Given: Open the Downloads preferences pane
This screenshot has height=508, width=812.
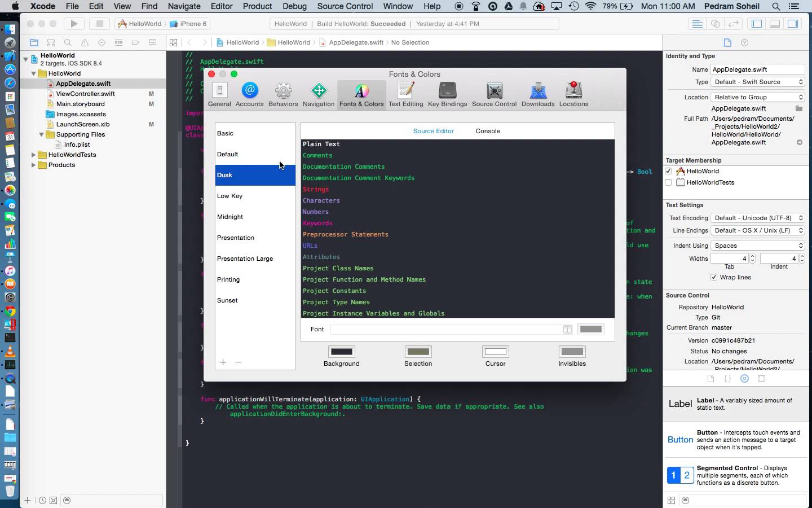Looking at the screenshot, I should [538, 94].
